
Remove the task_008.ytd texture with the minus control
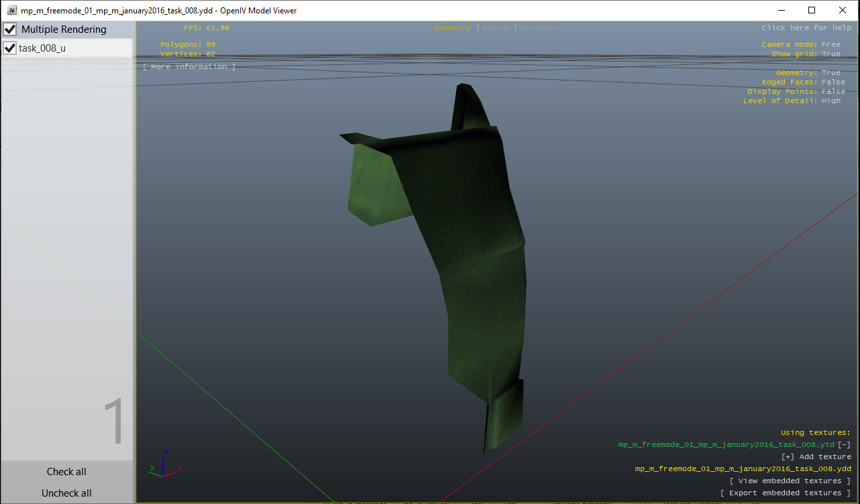843,444
